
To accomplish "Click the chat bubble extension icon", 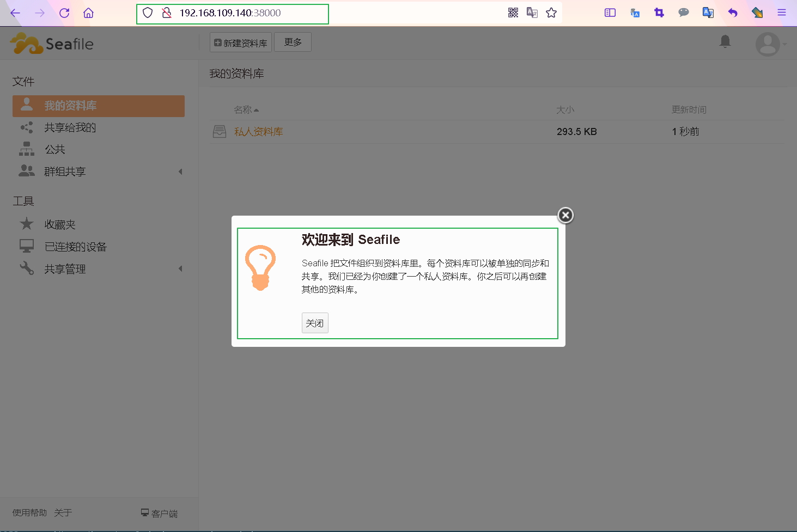I will (x=684, y=13).
